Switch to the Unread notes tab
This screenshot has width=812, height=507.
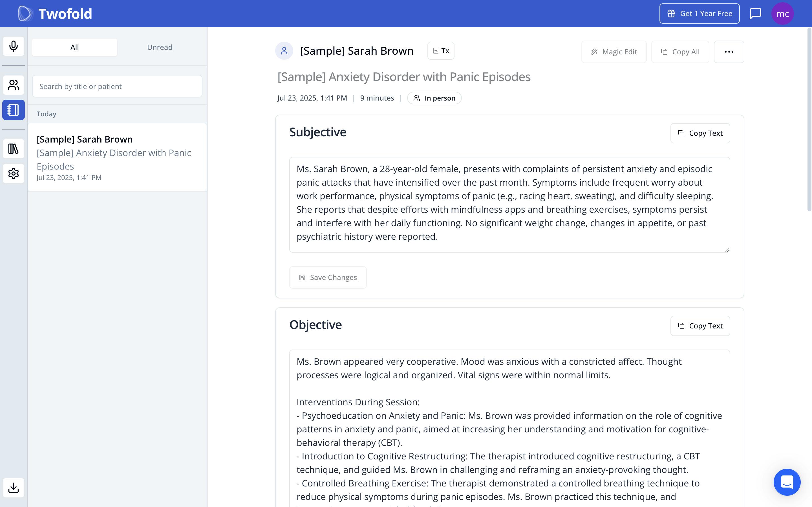pos(160,47)
